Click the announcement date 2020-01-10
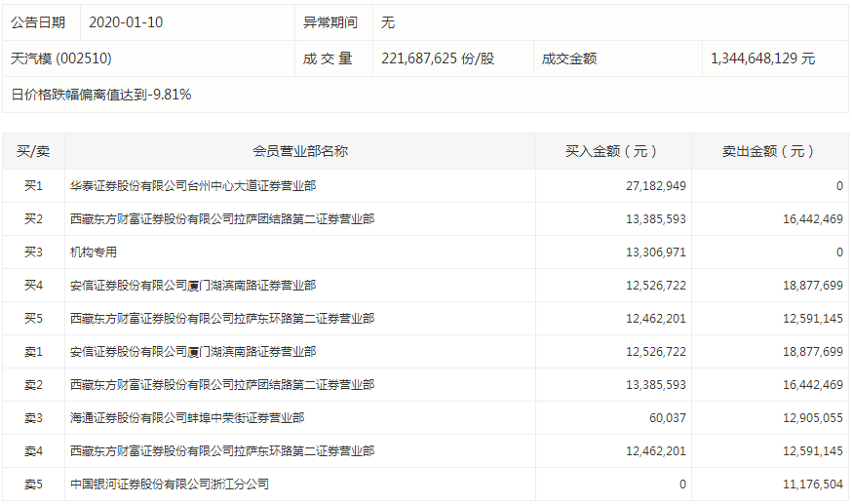Viewport: 852px width, 504px height. [x=126, y=22]
